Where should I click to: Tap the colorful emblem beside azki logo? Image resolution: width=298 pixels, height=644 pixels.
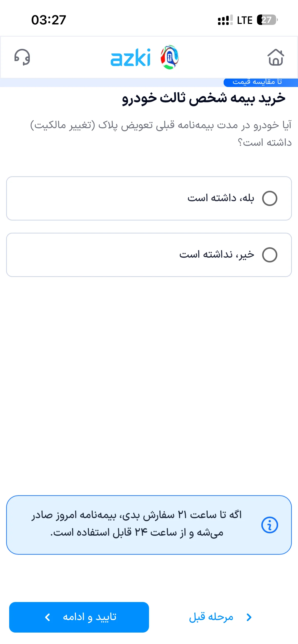(x=170, y=57)
